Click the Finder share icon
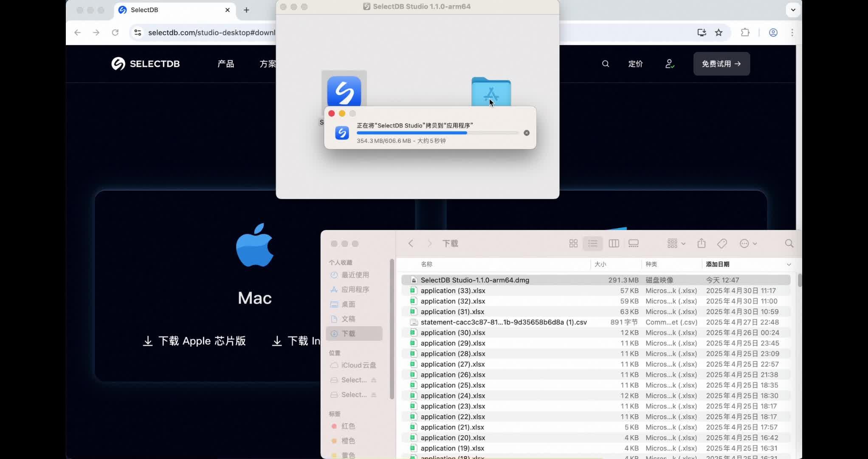868x459 pixels. coord(702,243)
